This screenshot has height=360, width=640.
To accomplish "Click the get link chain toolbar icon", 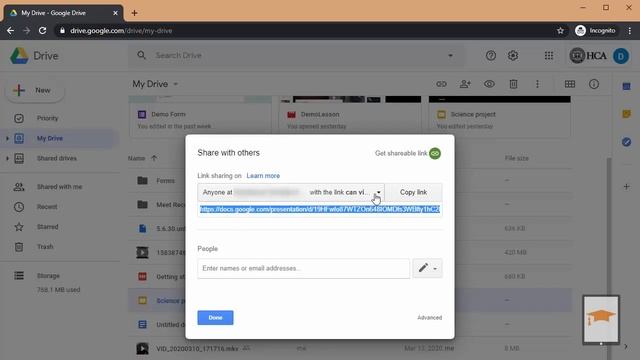I will pos(441,84).
